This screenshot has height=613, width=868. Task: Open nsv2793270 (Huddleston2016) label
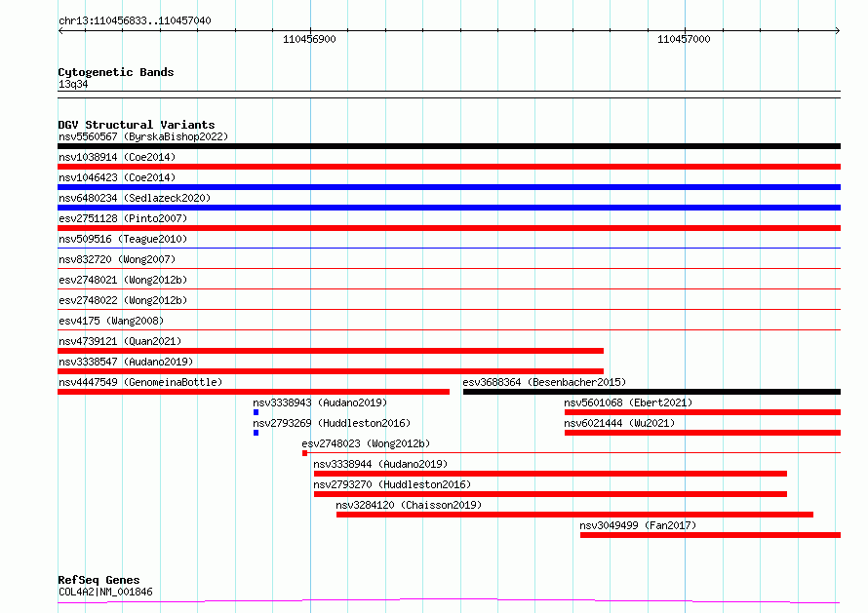point(392,484)
